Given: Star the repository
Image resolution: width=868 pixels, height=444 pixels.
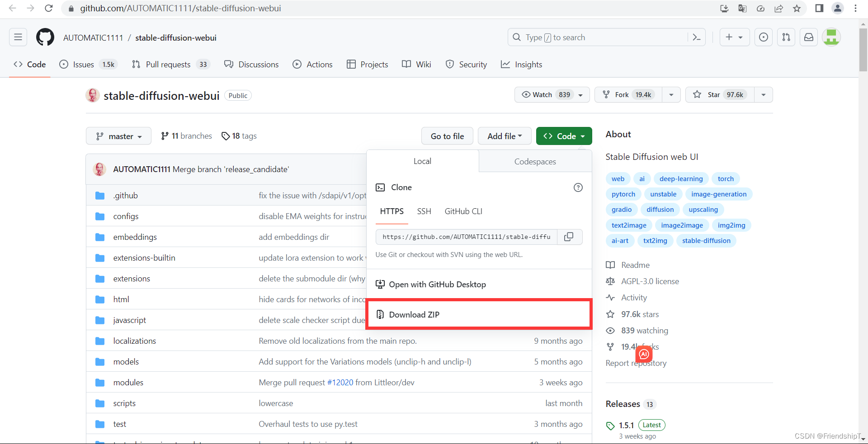Looking at the screenshot, I should coord(720,94).
